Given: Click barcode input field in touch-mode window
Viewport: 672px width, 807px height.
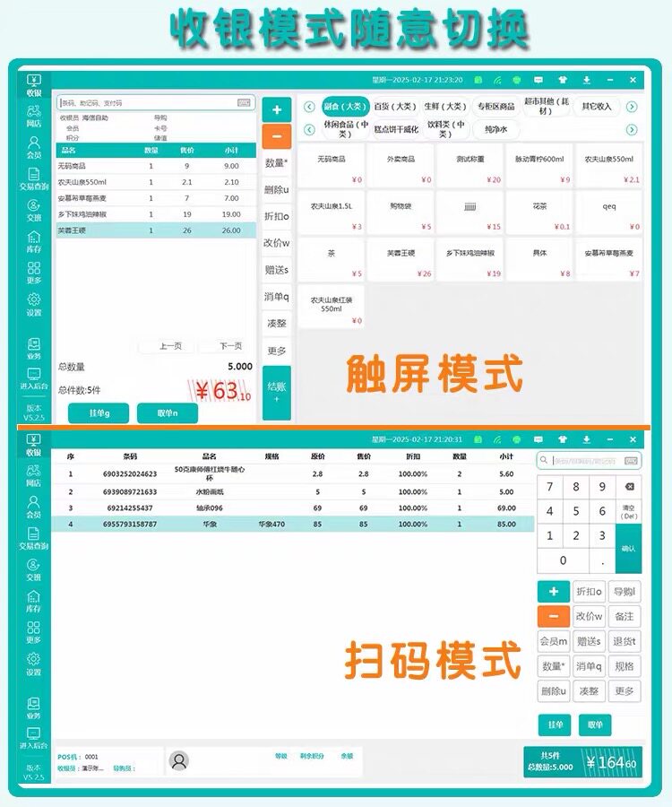Looking at the screenshot, I should 156,103.
